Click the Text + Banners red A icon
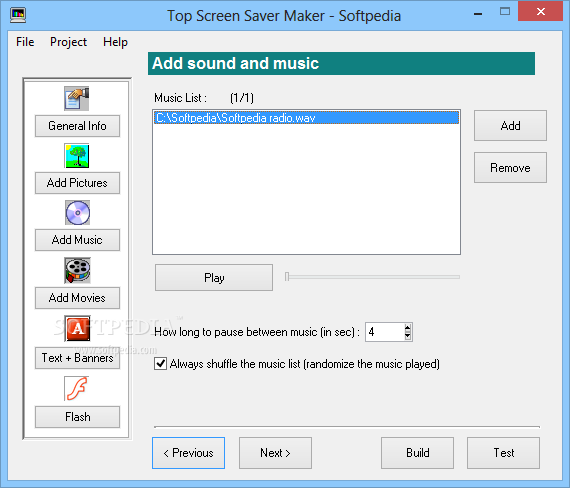 (x=77, y=328)
